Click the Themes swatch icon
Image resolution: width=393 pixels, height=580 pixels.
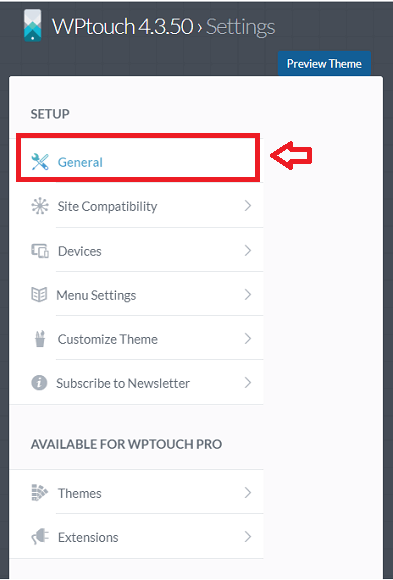click(40, 492)
